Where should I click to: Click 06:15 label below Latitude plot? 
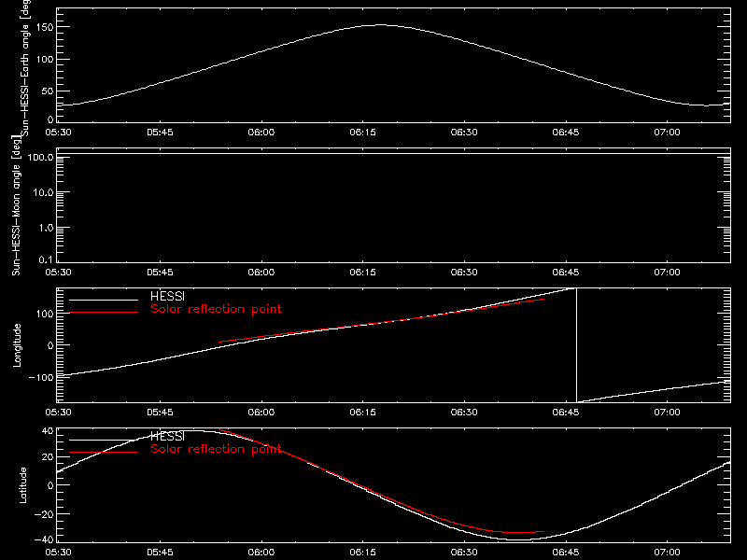[x=362, y=552]
